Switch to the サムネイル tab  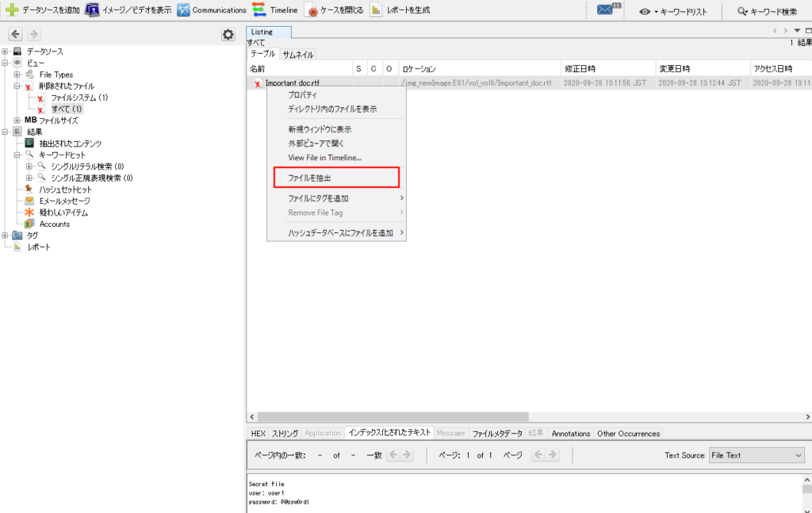point(298,55)
